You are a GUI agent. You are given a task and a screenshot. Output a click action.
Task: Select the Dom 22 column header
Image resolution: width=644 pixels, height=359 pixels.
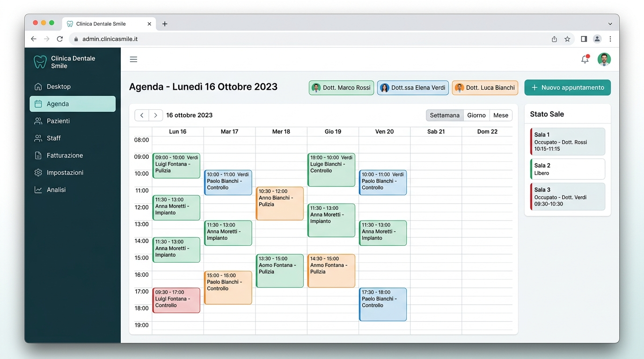click(487, 132)
